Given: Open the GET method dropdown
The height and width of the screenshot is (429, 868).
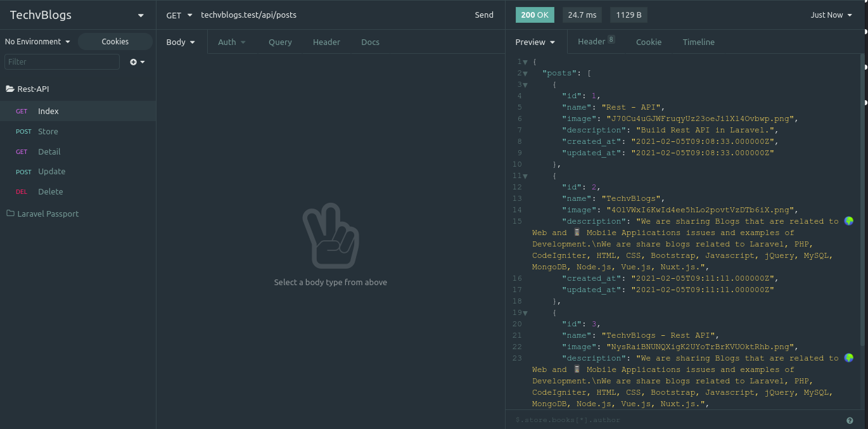Looking at the screenshot, I should 179,15.
